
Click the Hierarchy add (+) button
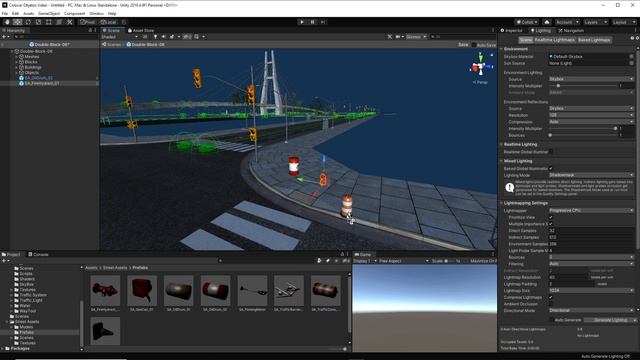(x=4, y=37)
